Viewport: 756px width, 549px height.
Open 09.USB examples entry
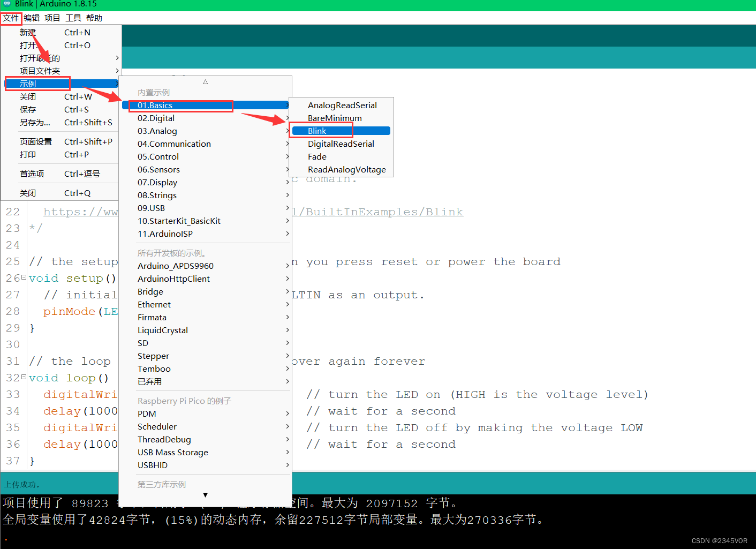[206, 208]
